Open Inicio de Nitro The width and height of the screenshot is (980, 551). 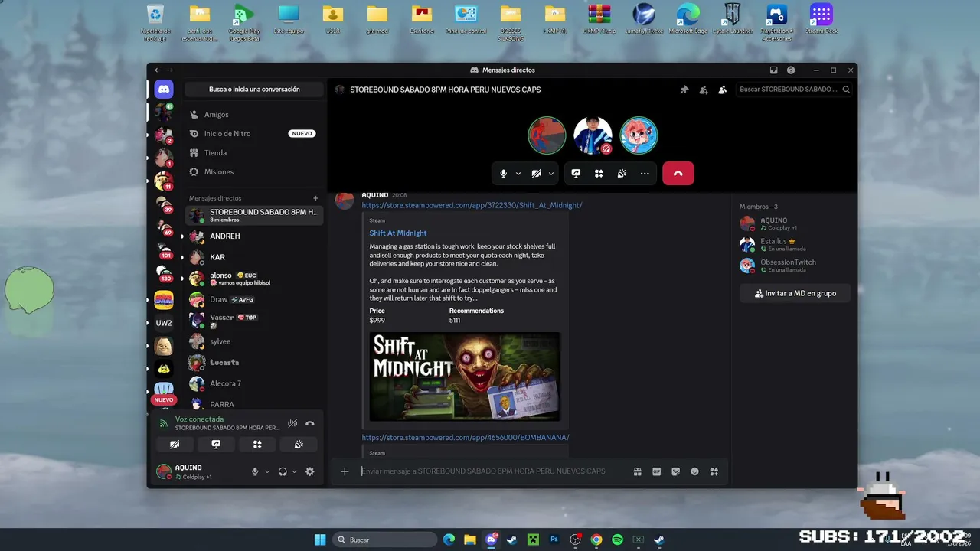[254, 134]
